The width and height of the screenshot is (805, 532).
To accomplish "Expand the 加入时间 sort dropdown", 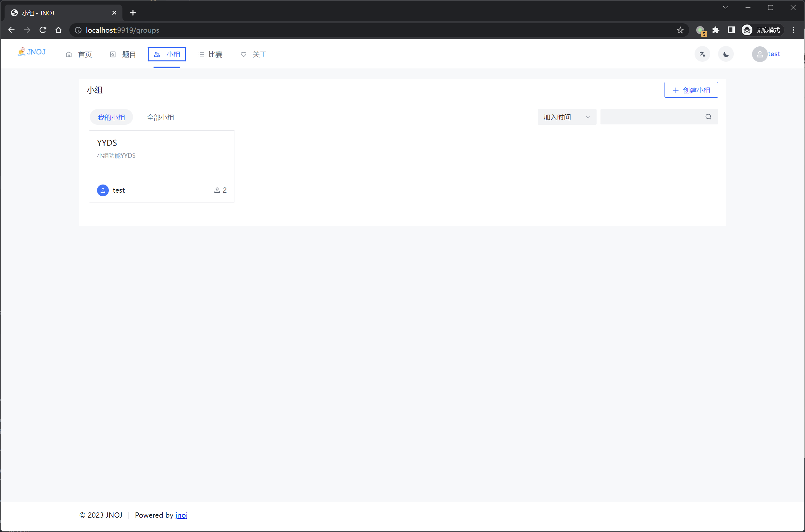I will pyautogui.click(x=567, y=117).
